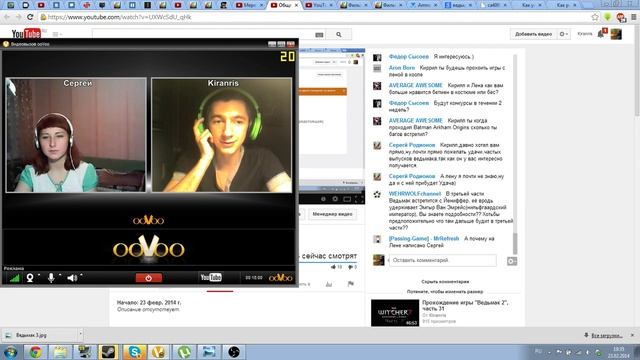Open the Witcher 2 video thumbnail
640x360 pixels.
pos(395,313)
